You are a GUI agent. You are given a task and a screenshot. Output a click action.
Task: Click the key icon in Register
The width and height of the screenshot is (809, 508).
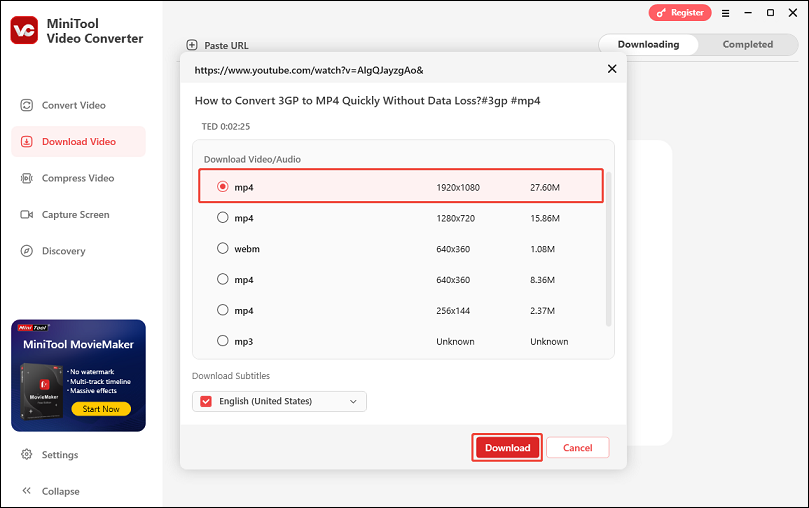coord(661,13)
